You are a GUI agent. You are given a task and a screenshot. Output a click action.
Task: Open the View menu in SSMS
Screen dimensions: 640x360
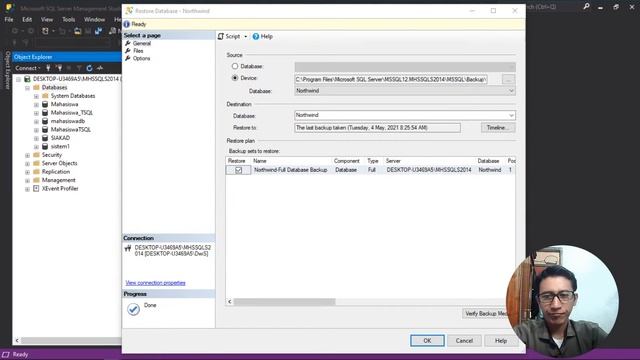click(47, 19)
